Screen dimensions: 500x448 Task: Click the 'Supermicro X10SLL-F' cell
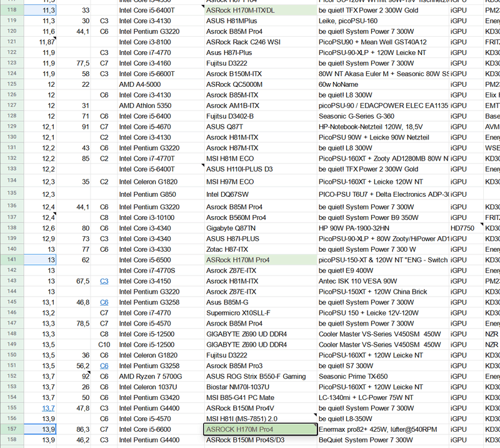click(x=261, y=313)
